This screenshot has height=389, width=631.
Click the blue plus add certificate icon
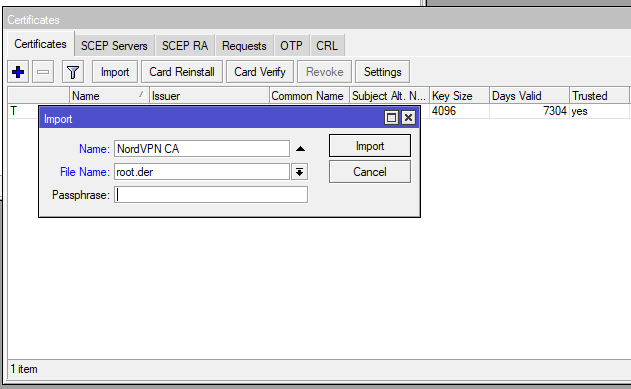coord(18,72)
